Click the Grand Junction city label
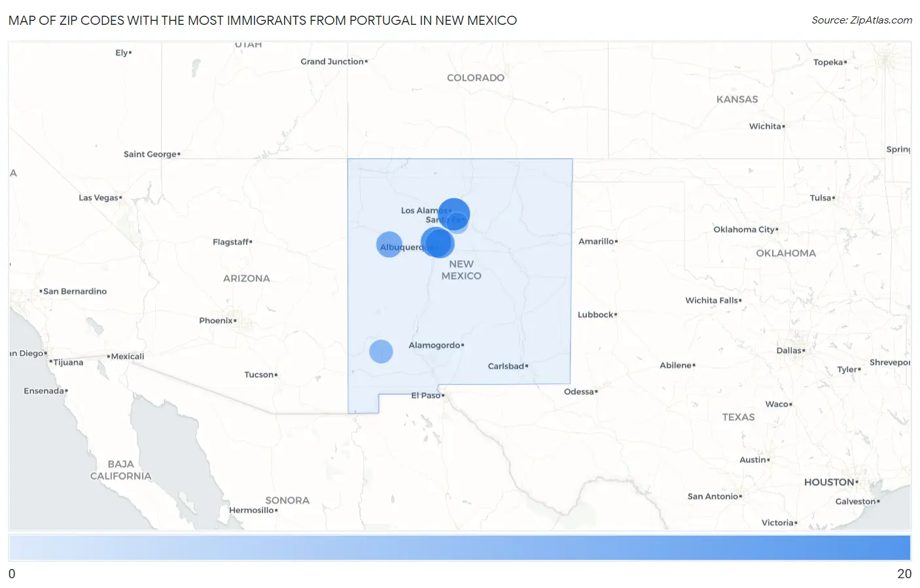 [x=332, y=61]
